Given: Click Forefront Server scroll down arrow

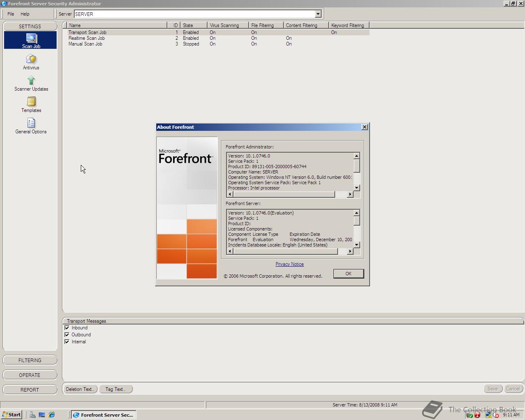Looking at the screenshot, I should (356, 245).
